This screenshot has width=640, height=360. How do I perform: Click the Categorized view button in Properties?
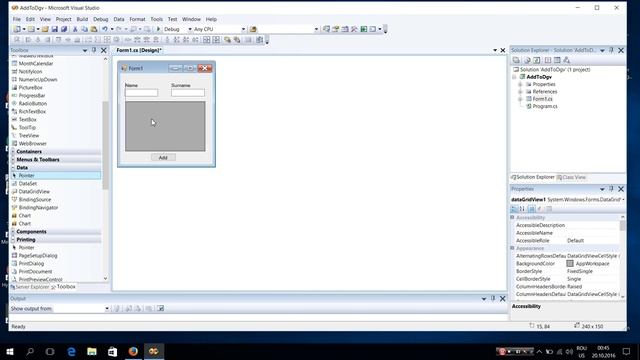(x=514, y=209)
